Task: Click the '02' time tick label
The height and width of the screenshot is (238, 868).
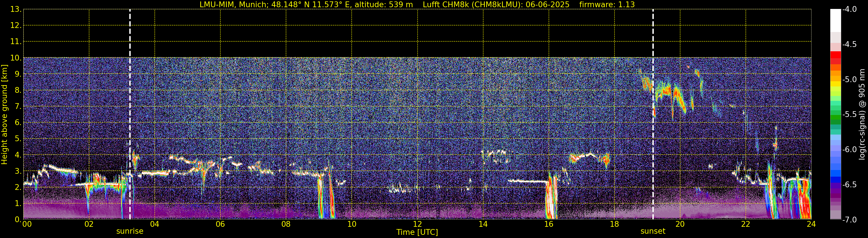Action: click(x=89, y=224)
